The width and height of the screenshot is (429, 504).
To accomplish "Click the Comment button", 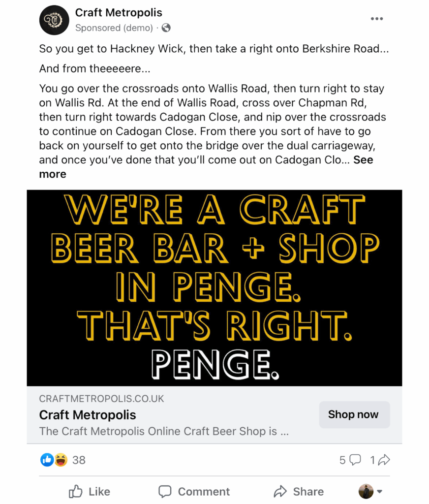I will click(194, 491).
